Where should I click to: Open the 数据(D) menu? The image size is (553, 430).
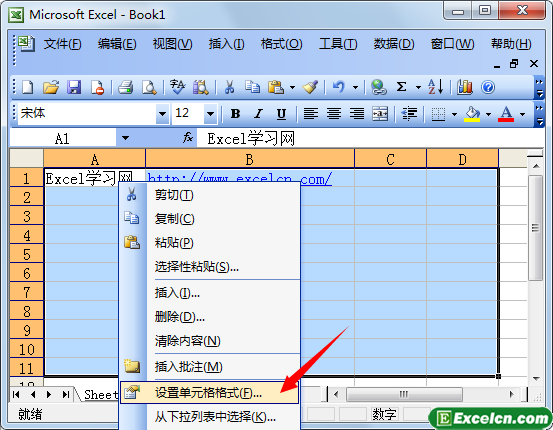click(394, 44)
